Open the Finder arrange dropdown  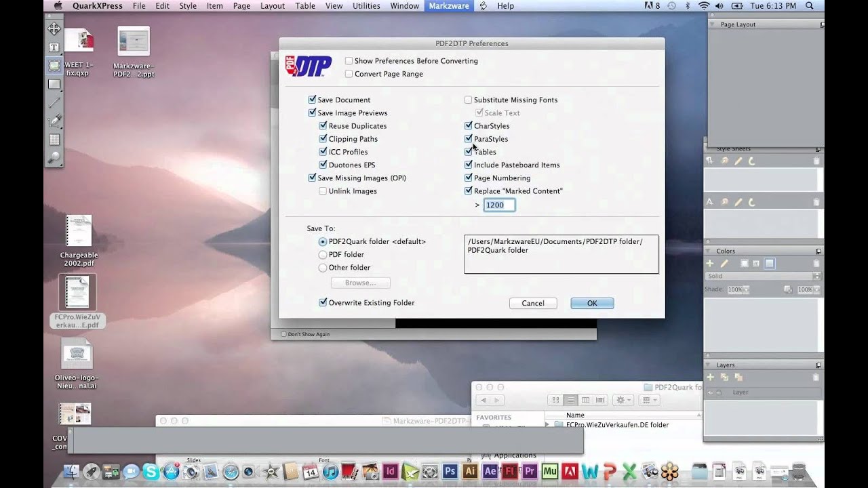[650, 401]
